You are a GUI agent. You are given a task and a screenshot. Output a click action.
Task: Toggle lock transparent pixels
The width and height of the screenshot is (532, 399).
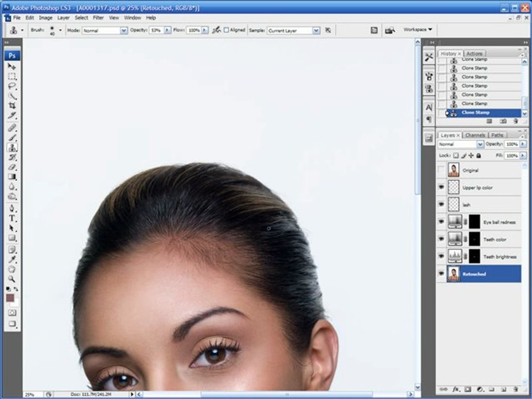pyautogui.click(x=456, y=155)
